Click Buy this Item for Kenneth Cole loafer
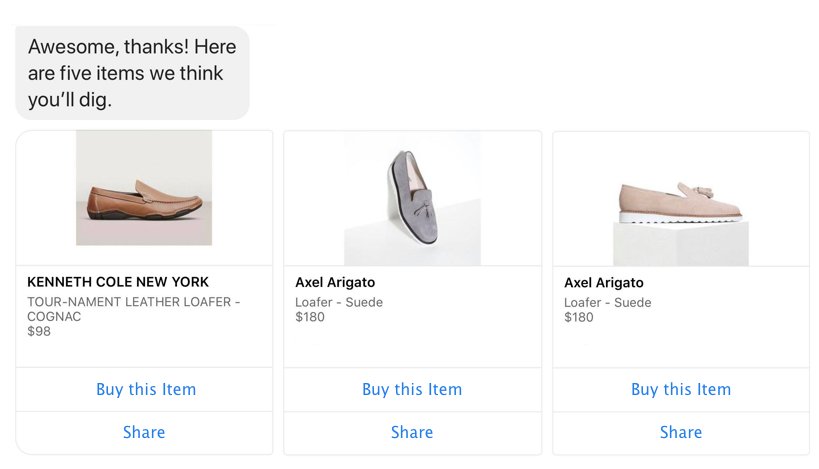This screenshot has width=819, height=469. tap(146, 389)
